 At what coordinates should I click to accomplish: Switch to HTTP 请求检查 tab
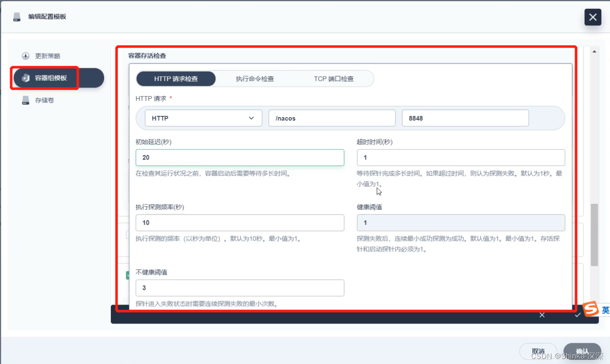[176, 79]
